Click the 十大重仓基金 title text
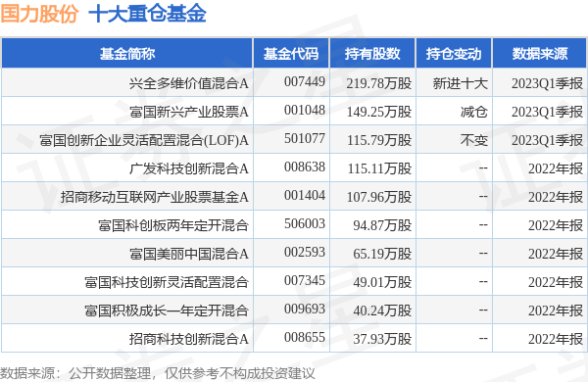Screen dimensions: 588x382 click(x=147, y=14)
